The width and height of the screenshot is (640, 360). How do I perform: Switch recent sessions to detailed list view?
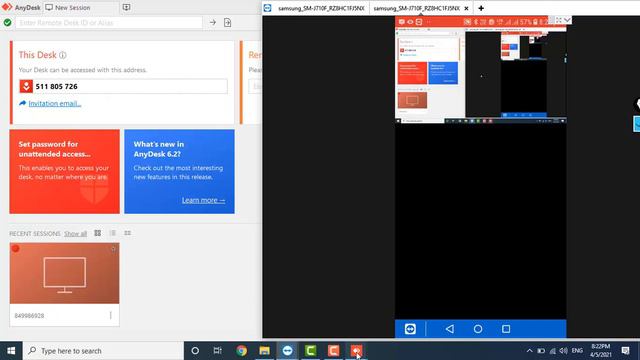pyautogui.click(x=128, y=233)
